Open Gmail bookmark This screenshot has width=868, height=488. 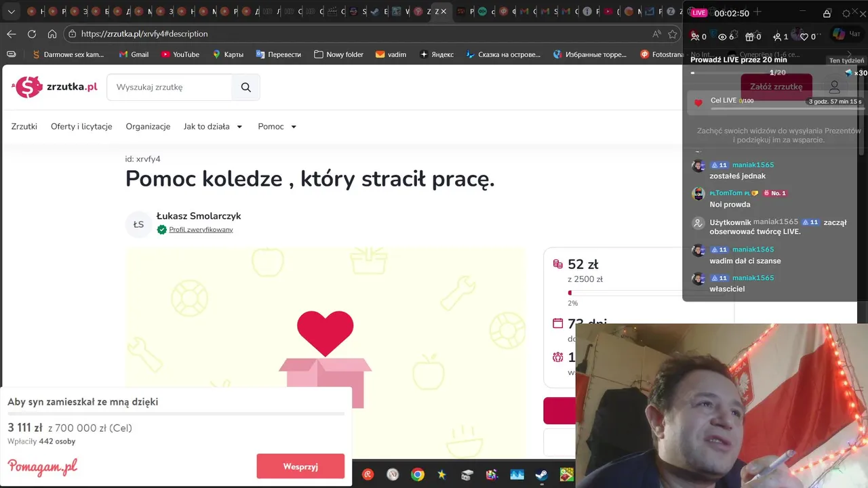(x=134, y=54)
